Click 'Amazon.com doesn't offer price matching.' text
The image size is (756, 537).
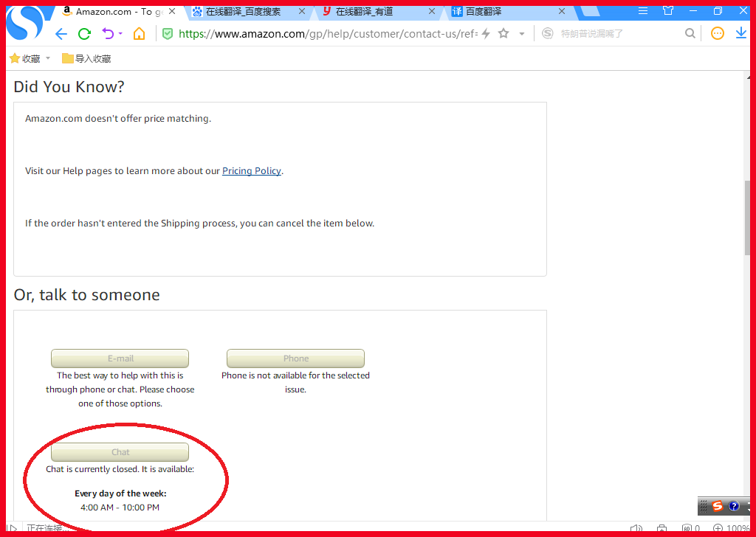(x=118, y=119)
